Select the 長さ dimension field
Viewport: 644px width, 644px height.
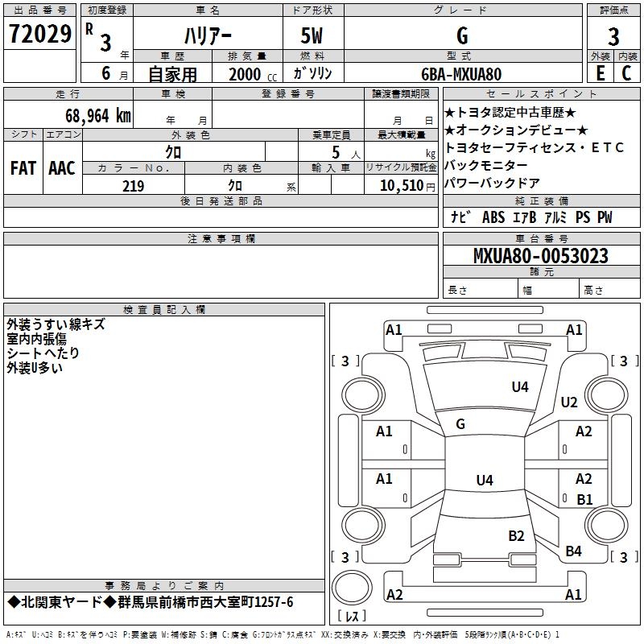[x=481, y=290]
